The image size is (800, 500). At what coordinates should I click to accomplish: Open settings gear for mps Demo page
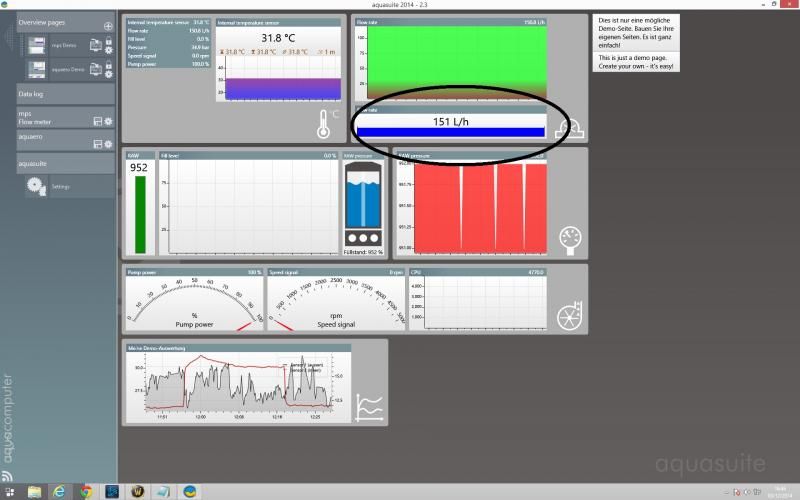click(x=108, y=49)
